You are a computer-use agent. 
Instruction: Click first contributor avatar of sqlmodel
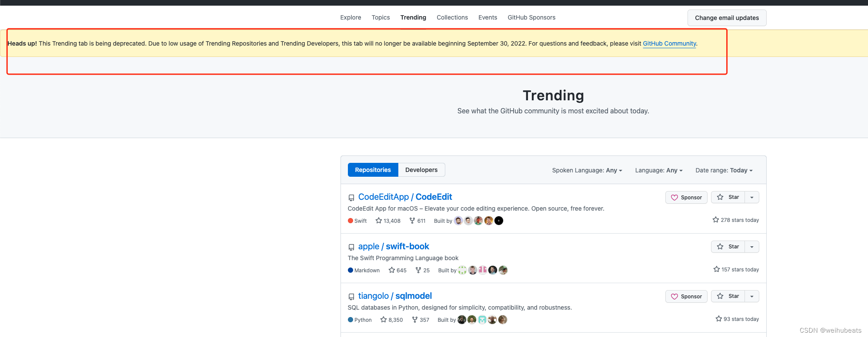tap(462, 320)
